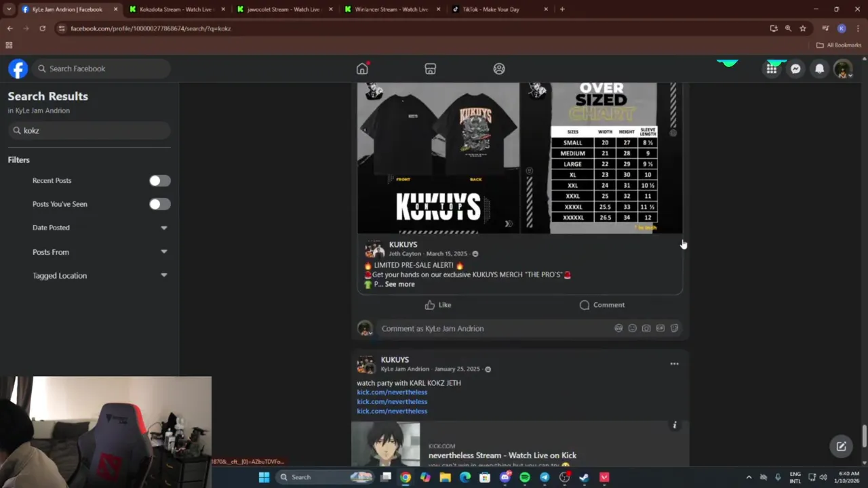Screen dimensions: 868x488
Task: Open the browser zoom magnifier icon
Action: 788,28
